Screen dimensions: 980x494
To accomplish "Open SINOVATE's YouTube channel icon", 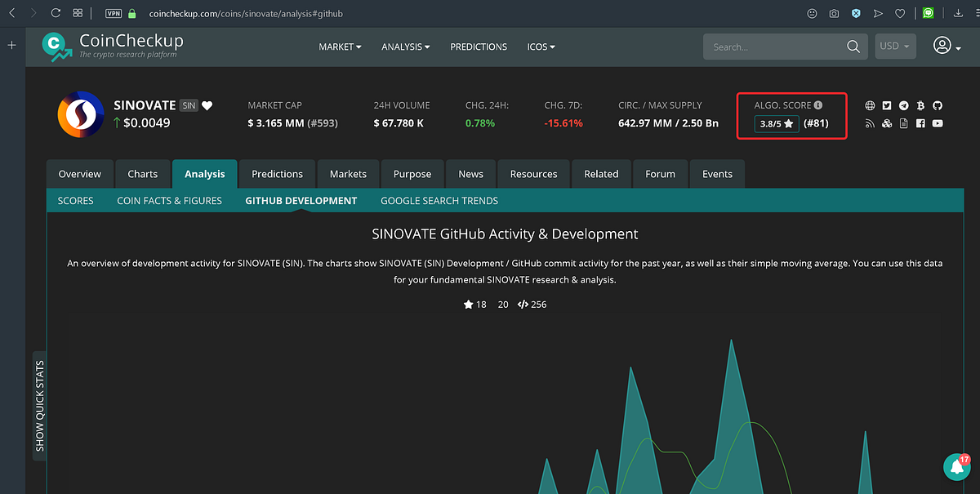I will coord(938,123).
